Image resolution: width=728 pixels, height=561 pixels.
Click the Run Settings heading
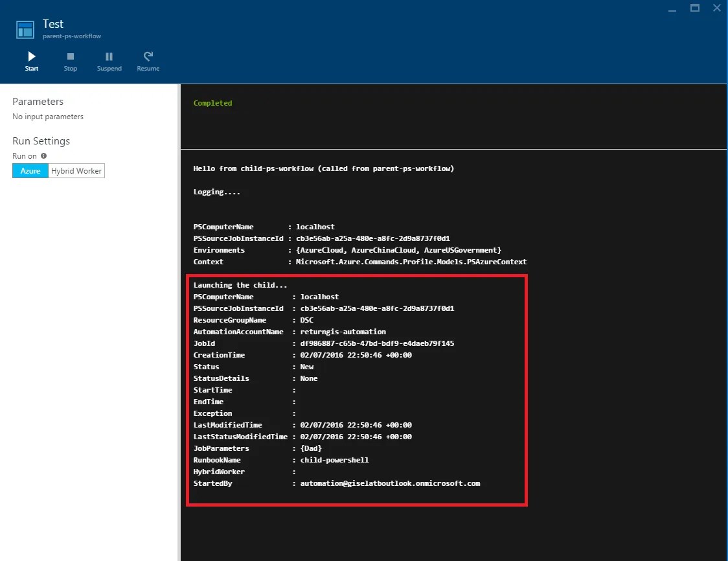tap(41, 141)
